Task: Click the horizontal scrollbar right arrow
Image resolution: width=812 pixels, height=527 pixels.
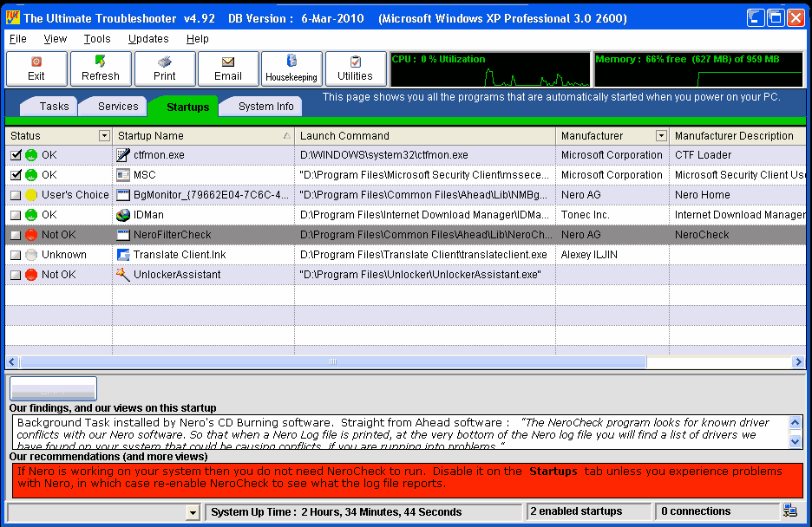Action: (x=797, y=361)
